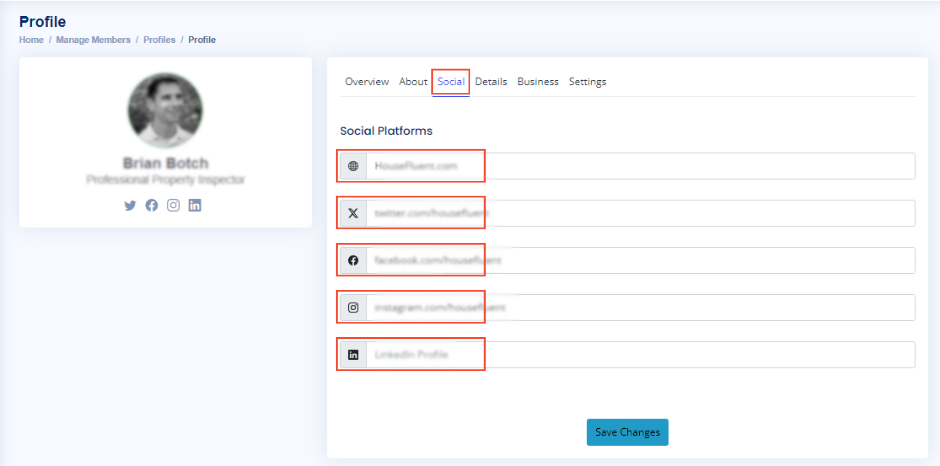
Task: Go to the Business tab
Action: coord(537,82)
